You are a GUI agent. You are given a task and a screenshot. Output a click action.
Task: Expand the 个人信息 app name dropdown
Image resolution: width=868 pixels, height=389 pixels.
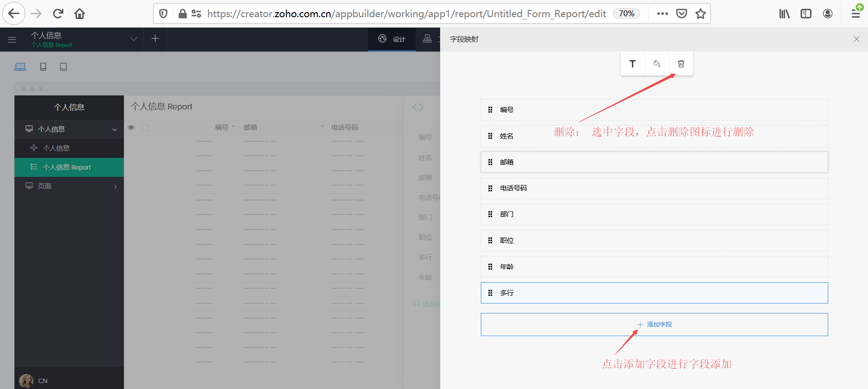click(133, 39)
